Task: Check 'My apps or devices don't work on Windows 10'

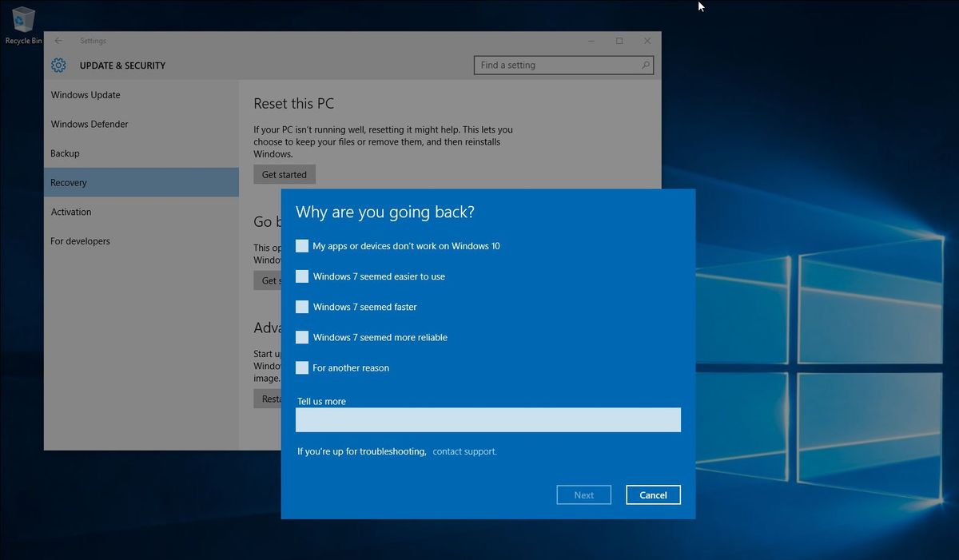Action: pos(302,246)
